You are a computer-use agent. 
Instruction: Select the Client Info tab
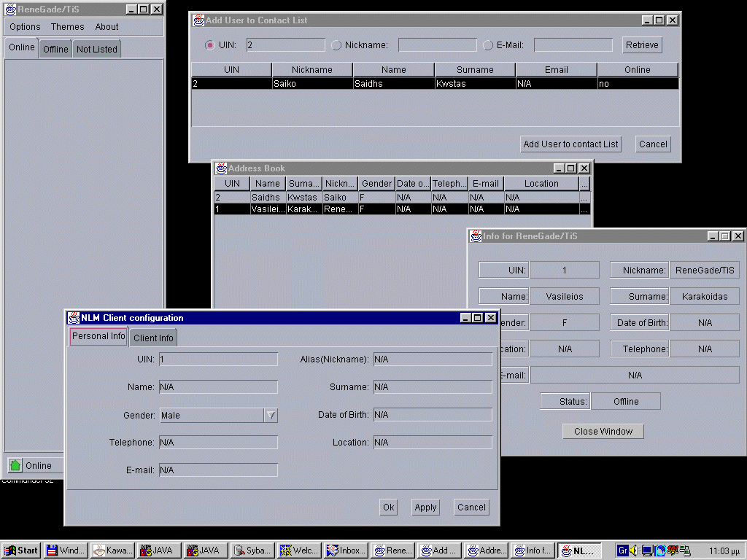[153, 338]
